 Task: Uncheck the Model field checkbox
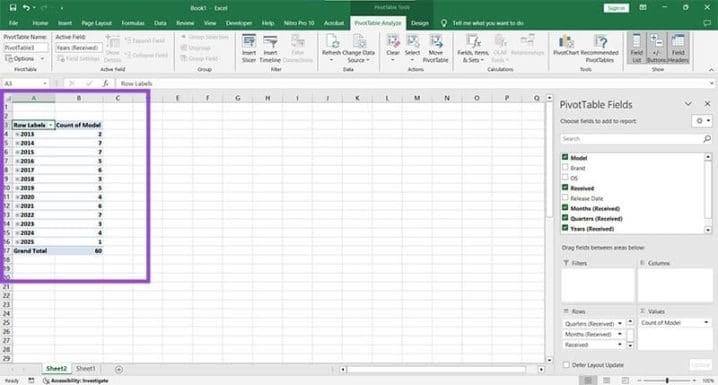coord(565,157)
